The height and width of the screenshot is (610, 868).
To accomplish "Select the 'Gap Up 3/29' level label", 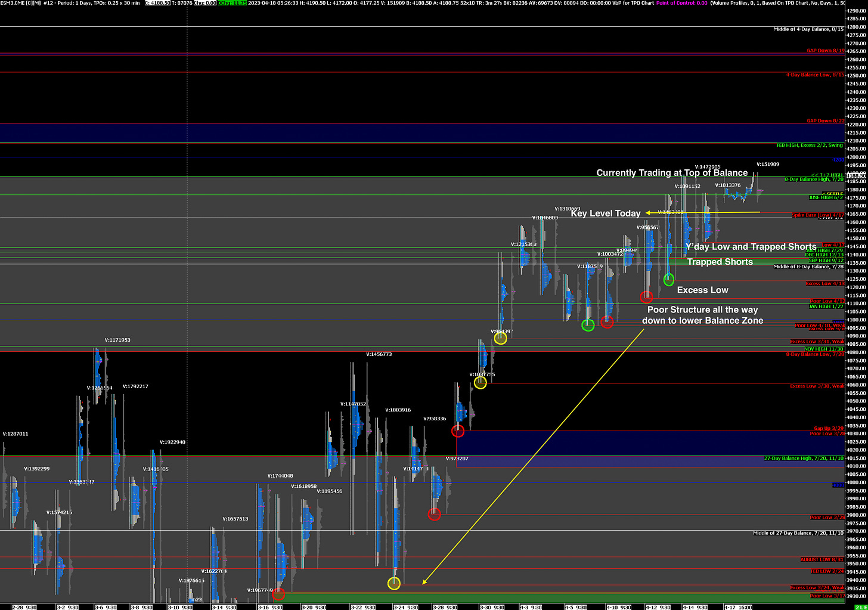I will click(x=829, y=429).
